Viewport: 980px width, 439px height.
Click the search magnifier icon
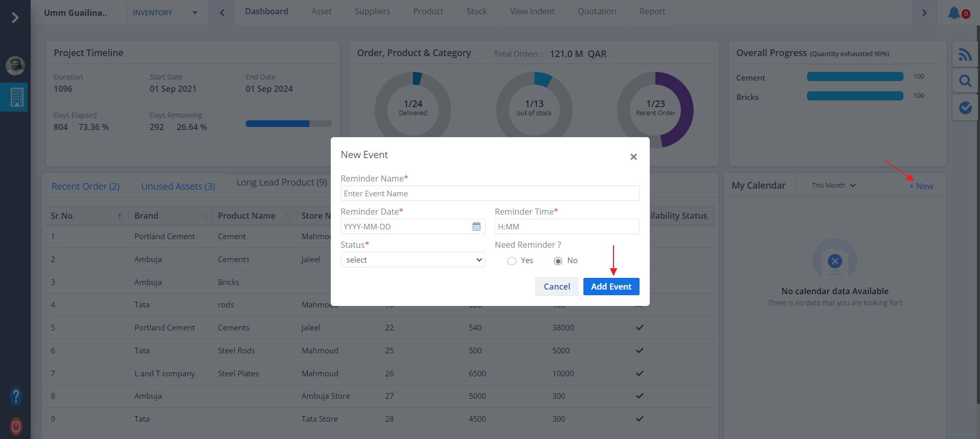point(965,81)
